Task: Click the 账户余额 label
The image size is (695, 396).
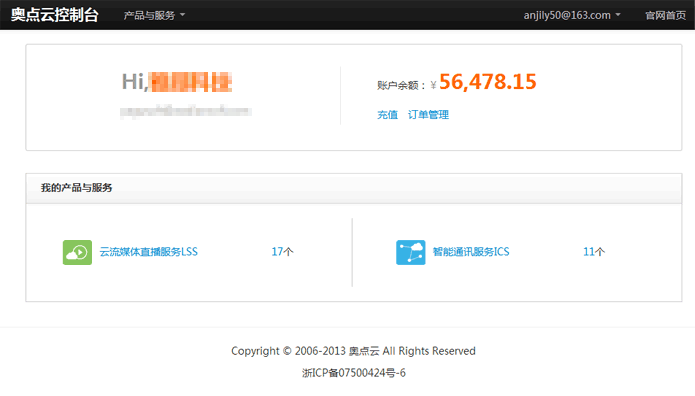Action: click(401, 85)
